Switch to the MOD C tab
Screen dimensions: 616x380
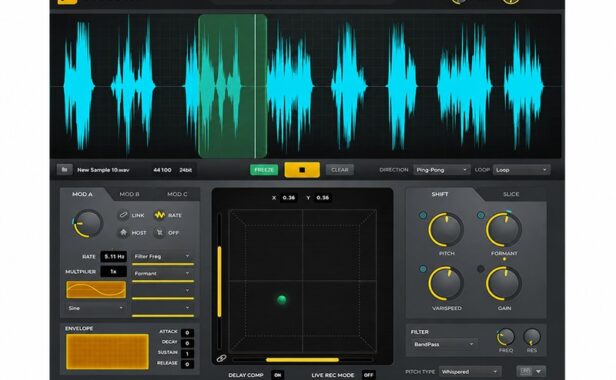177,194
